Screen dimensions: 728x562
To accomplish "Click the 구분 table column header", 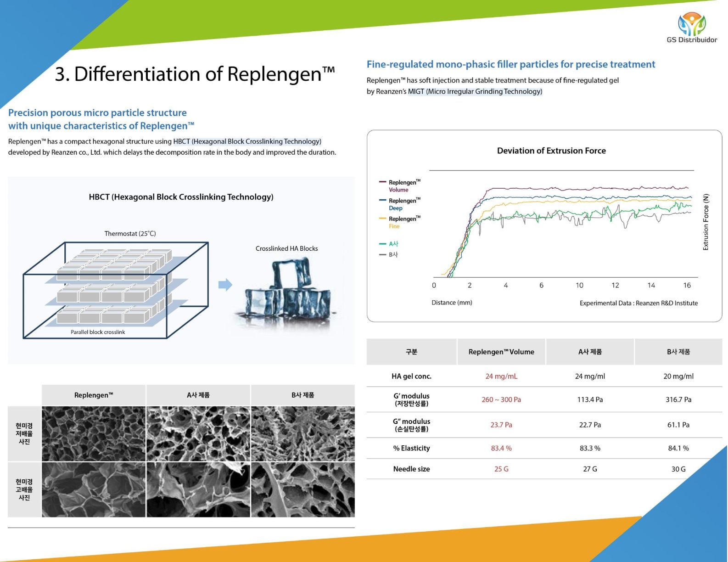I will 411,352.
